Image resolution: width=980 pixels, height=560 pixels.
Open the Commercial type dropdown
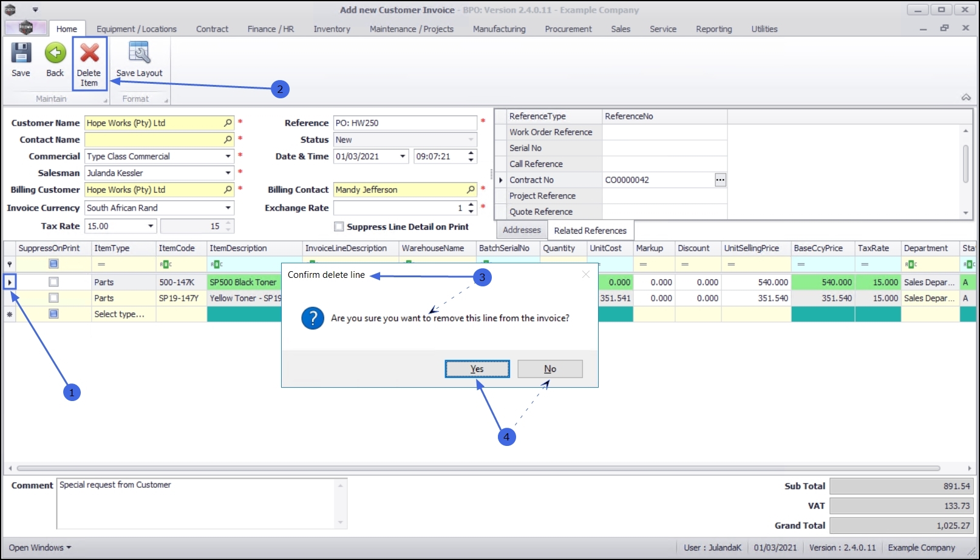tap(228, 157)
